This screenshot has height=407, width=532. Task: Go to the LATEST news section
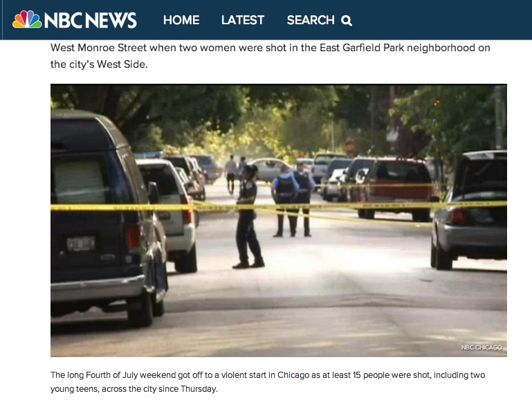243,20
